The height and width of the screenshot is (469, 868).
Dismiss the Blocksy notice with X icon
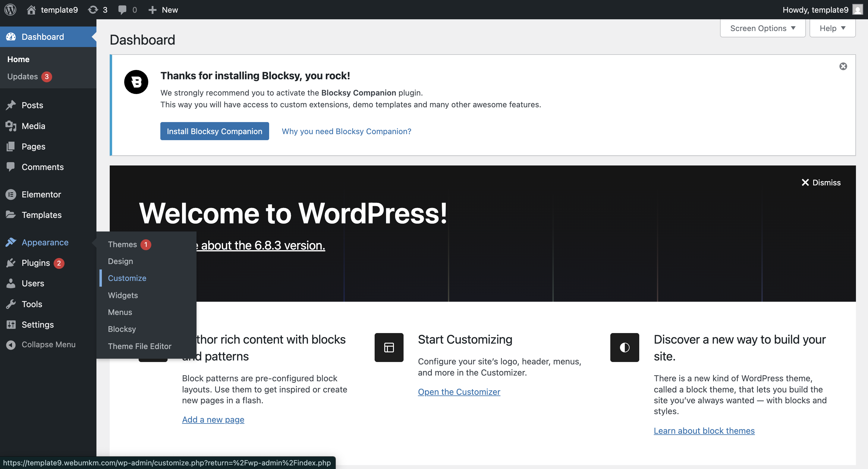(843, 66)
